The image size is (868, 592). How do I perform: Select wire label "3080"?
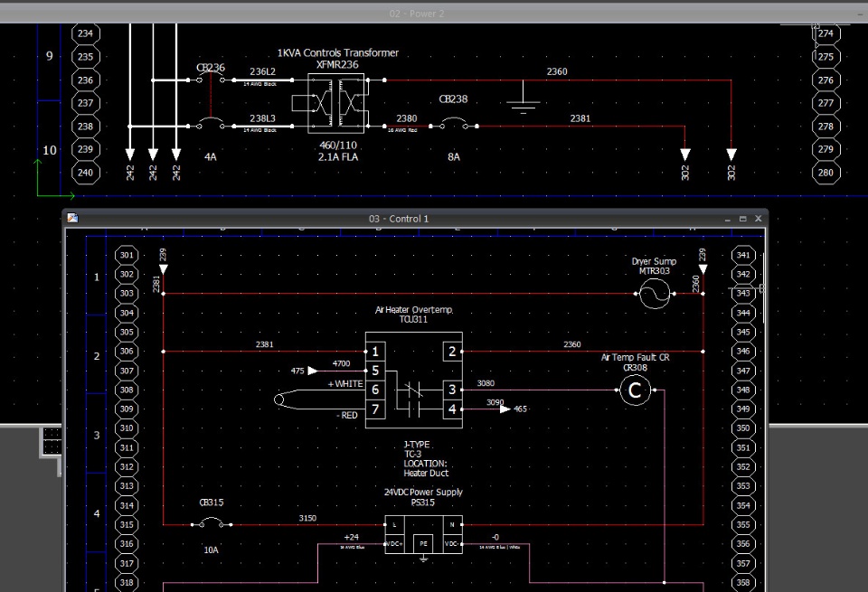(486, 383)
